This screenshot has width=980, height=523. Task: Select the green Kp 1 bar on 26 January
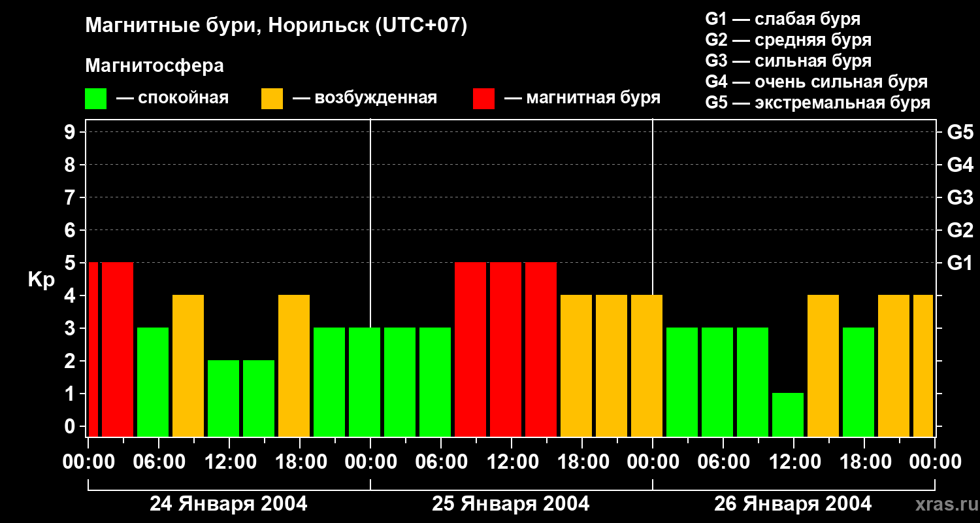tap(788, 414)
